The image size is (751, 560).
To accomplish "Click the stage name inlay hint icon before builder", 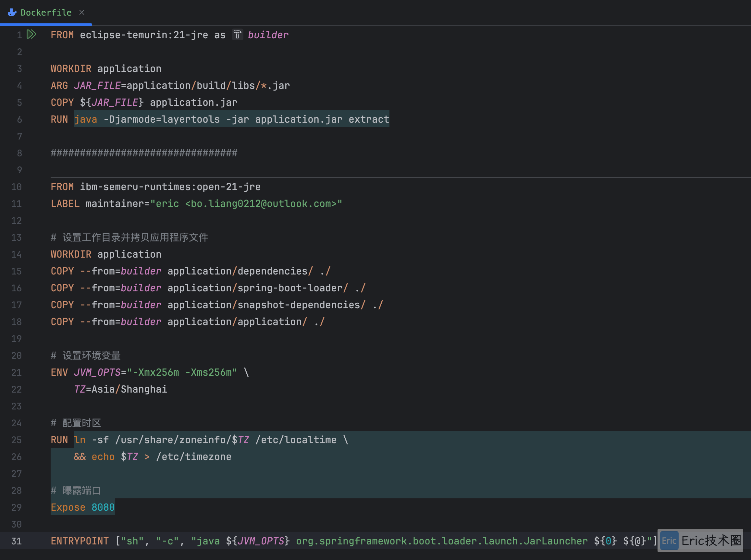I will [x=237, y=35].
